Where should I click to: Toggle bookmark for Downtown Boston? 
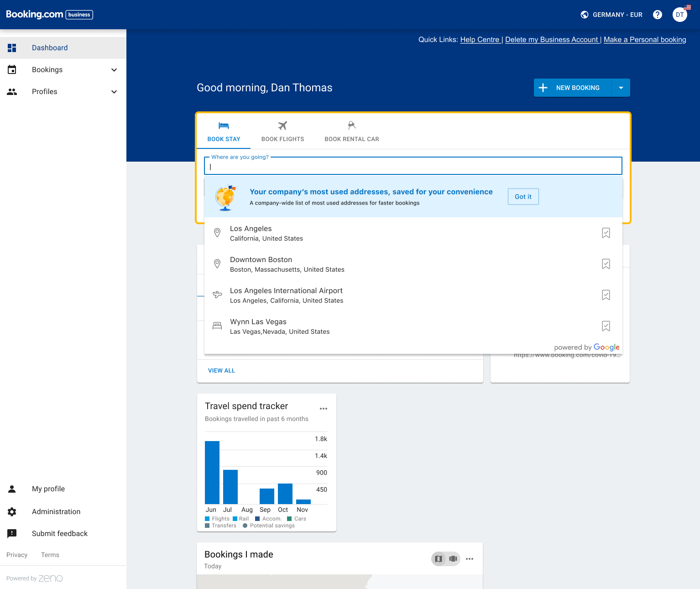point(606,264)
